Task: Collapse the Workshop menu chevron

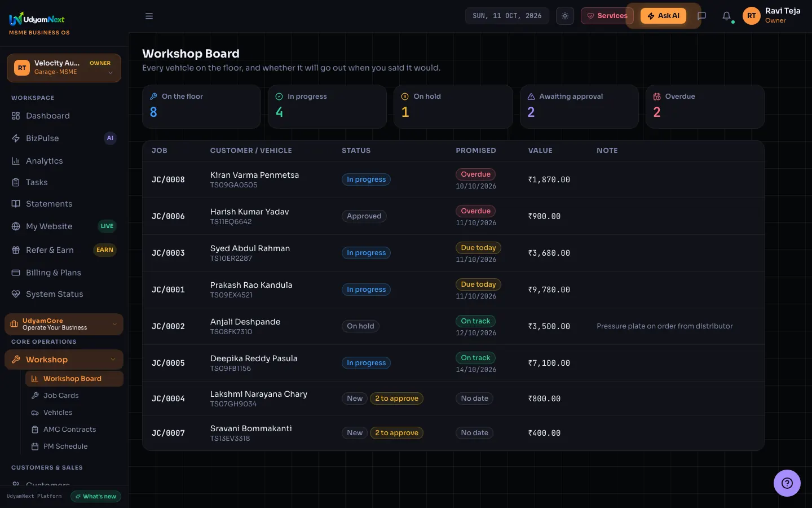Action: [113, 360]
